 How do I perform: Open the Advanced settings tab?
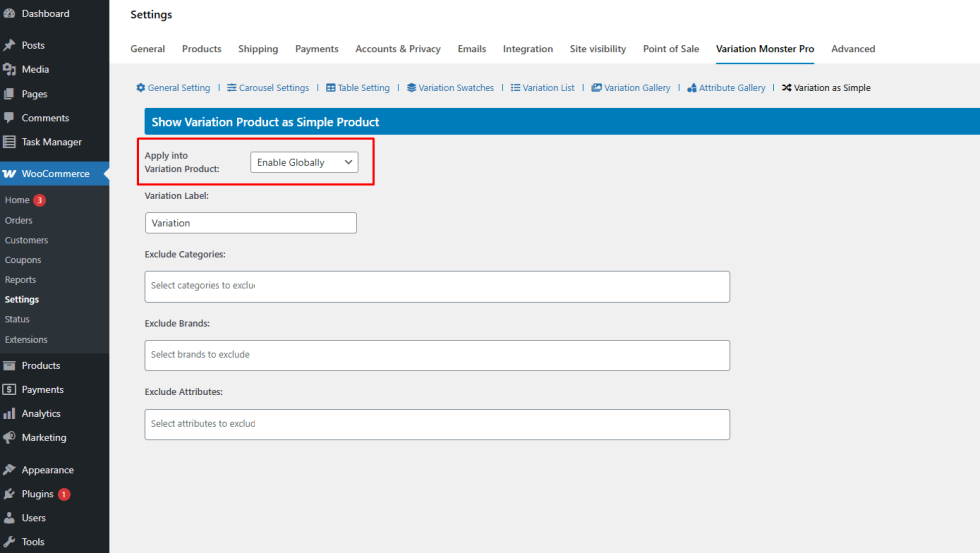(853, 49)
